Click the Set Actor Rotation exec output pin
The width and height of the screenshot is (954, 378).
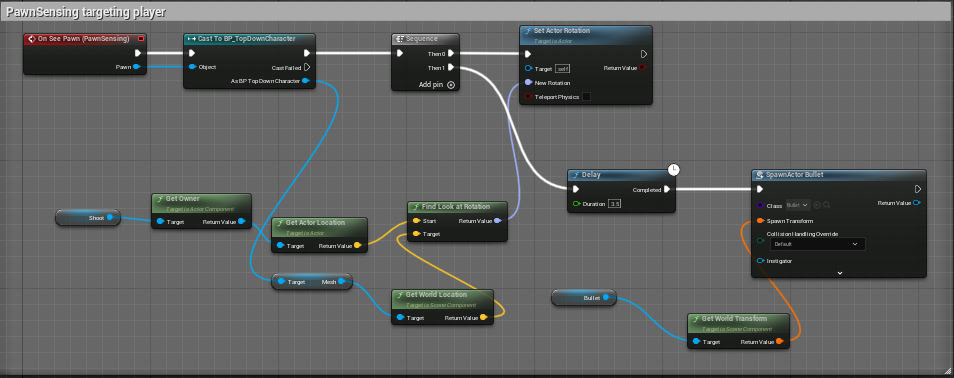(x=644, y=54)
